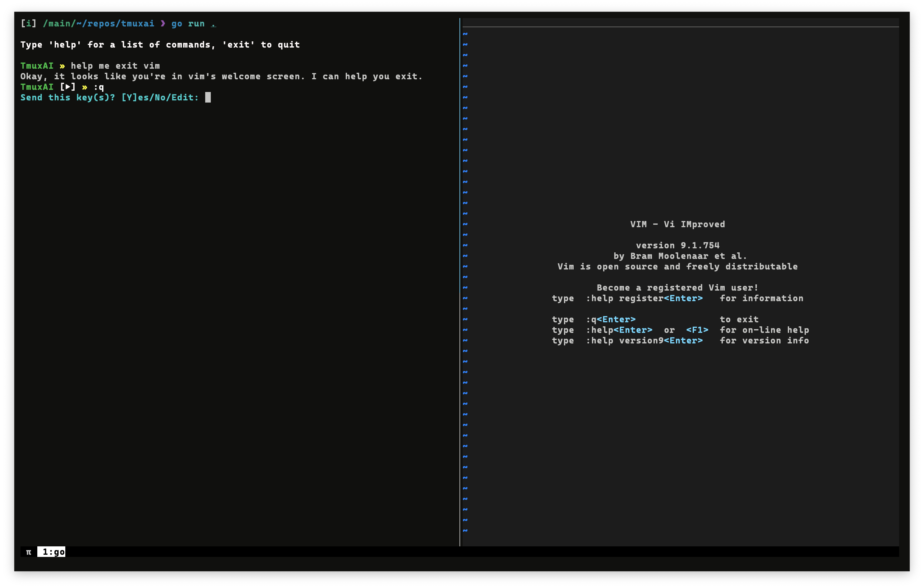Click :help version9<Enter> line in vim
Screen dimensions: 924x588
click(x=644, y=341)
